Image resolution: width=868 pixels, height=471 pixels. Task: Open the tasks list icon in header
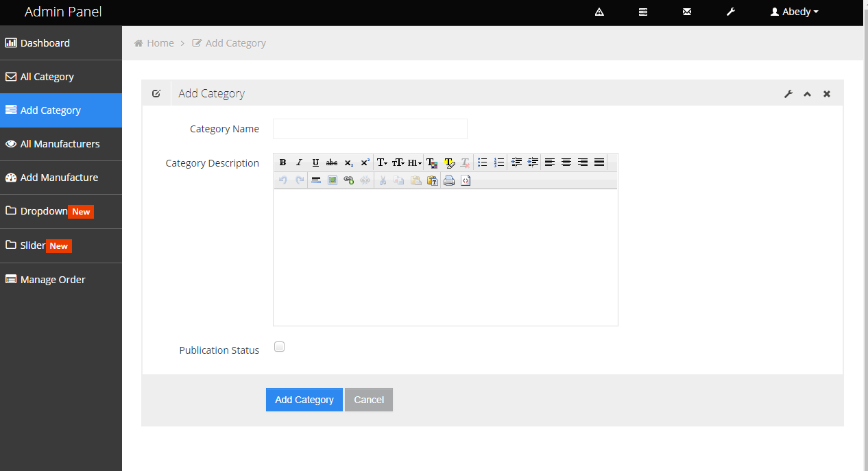pyautogui.click(x=643, y=12)
